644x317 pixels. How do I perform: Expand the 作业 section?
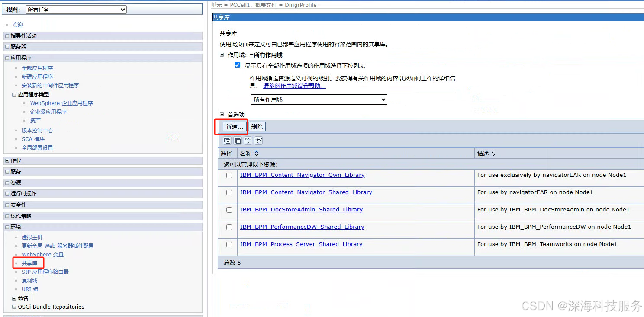pos(7,161)
